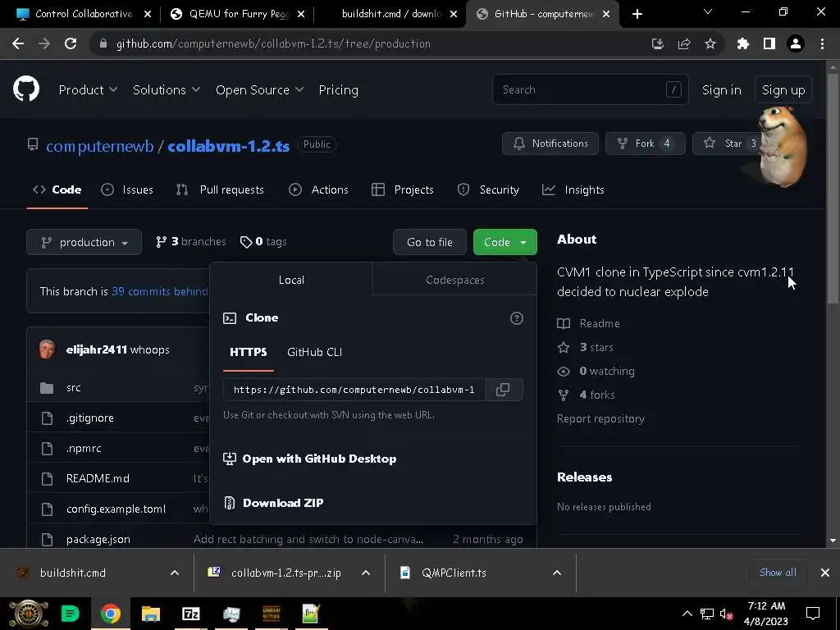840x630 pixels.
Task: Expand the Solutions menu
Action: click(166, 90)
